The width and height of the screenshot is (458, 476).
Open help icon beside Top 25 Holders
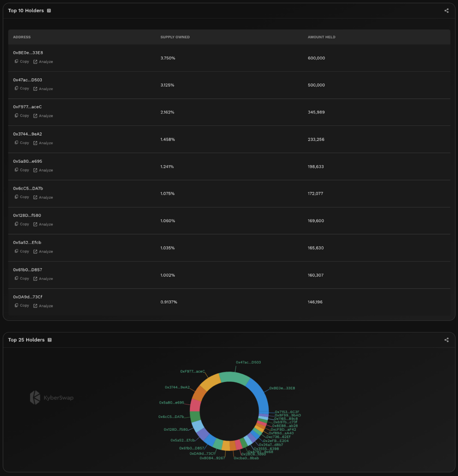49,340
